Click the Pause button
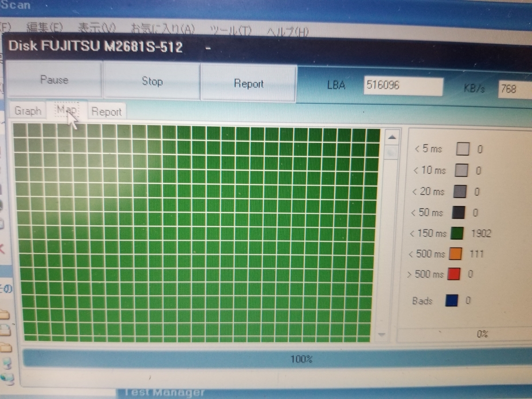532x399 pixels. (55, 80)
